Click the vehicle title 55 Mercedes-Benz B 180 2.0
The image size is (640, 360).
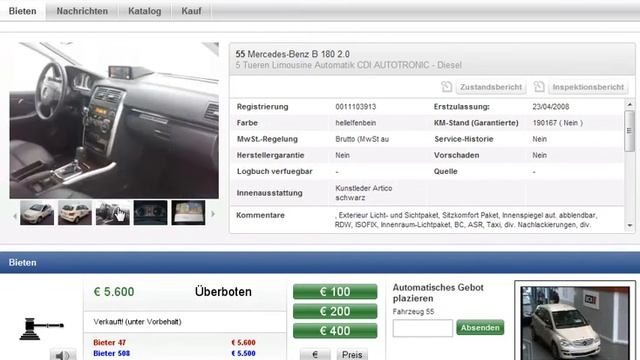292,54
